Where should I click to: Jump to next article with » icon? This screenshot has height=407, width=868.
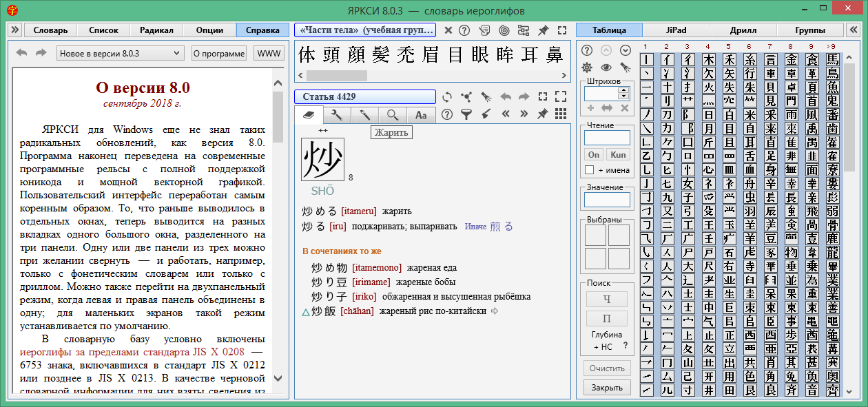click(524, 114)
